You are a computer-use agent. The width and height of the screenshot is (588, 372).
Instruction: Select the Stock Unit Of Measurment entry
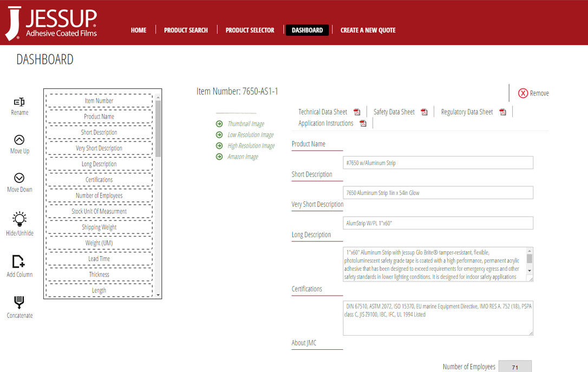pyautogui.click(x=99, y=211)
